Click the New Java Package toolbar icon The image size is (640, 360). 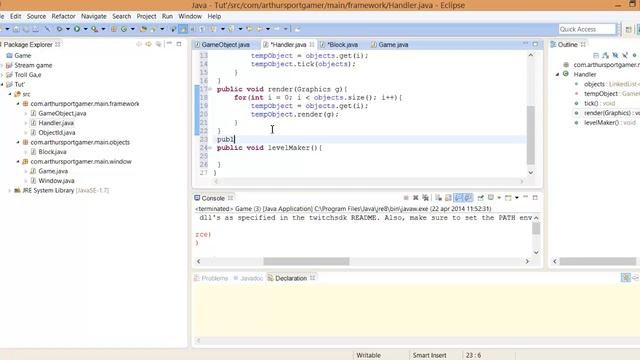click(x=114, y=29)
